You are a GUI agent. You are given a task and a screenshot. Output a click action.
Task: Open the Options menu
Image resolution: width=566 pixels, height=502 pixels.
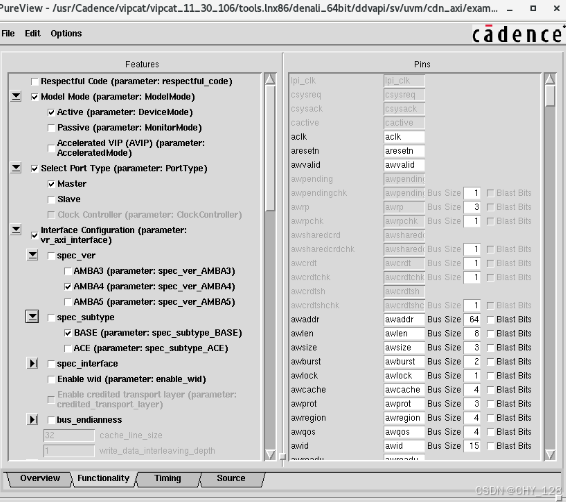point(66,34)
